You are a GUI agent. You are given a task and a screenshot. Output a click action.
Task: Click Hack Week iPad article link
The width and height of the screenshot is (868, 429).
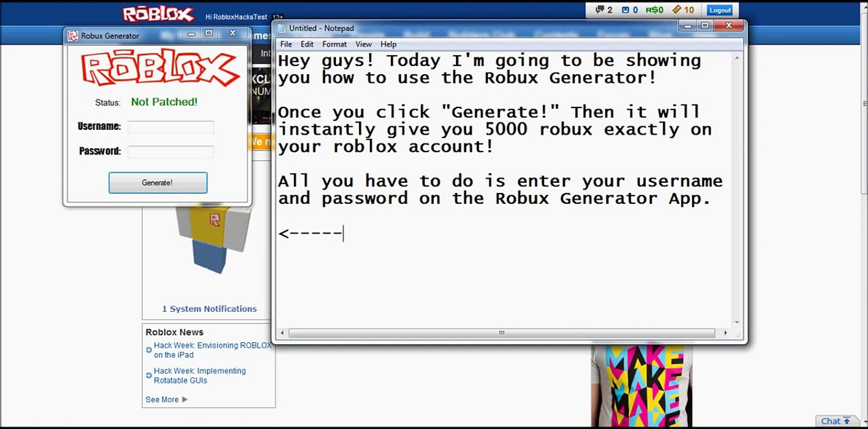(x=212, y=350)
